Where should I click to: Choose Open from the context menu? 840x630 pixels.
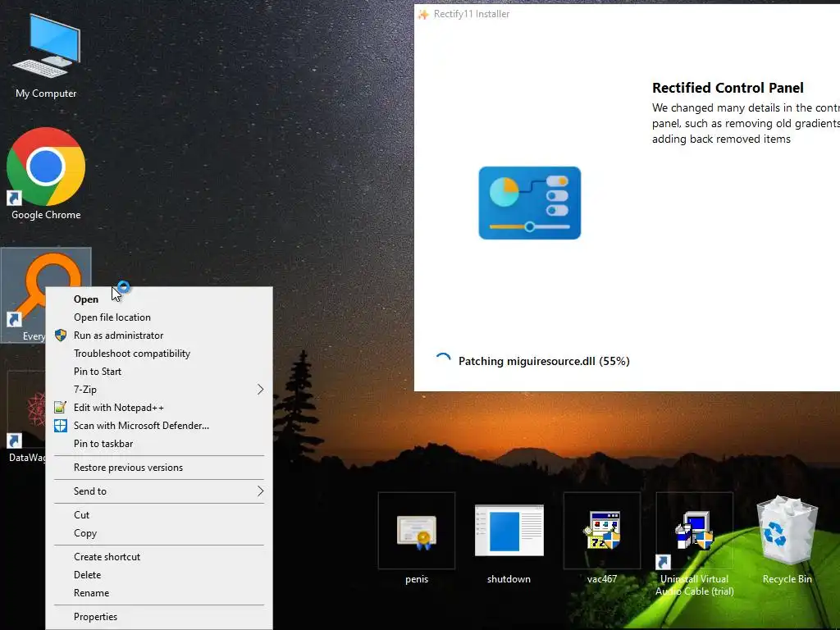159,299
